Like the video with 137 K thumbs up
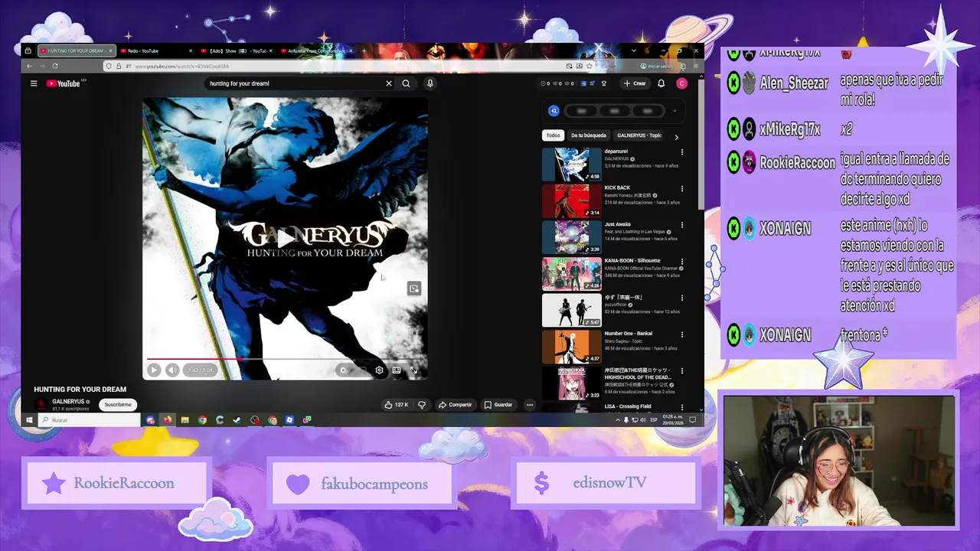 click(x=397, y=405)
